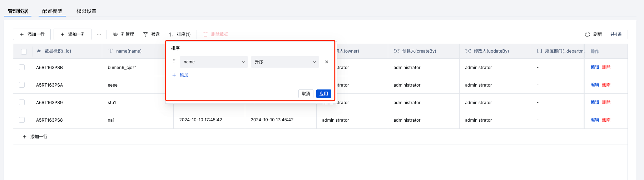The image size is (644, 180).
Task: Switch to the 配置模型 tab
Action: 52,11
